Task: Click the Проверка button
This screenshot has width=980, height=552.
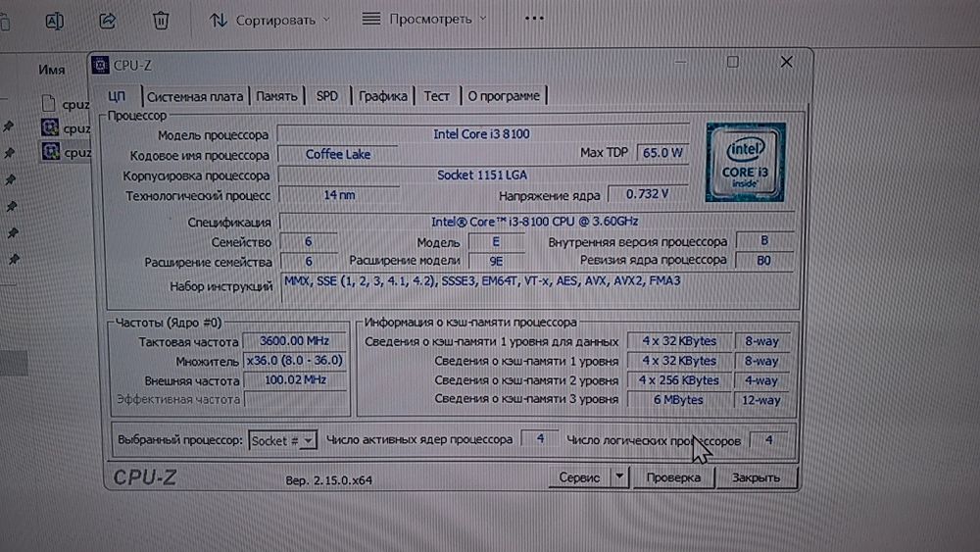Action: [x=673, y=477]
